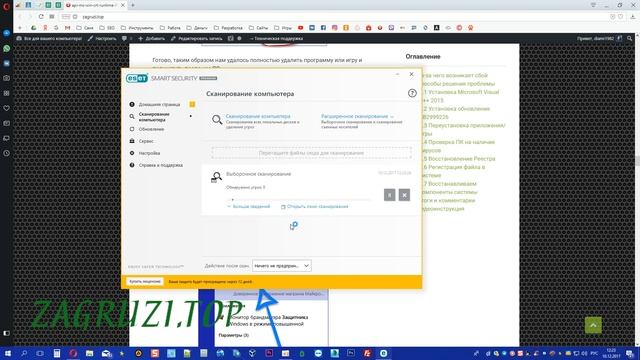Click the browser address bar
This screenshot has height=360, width=640.
tap(327, 17)
